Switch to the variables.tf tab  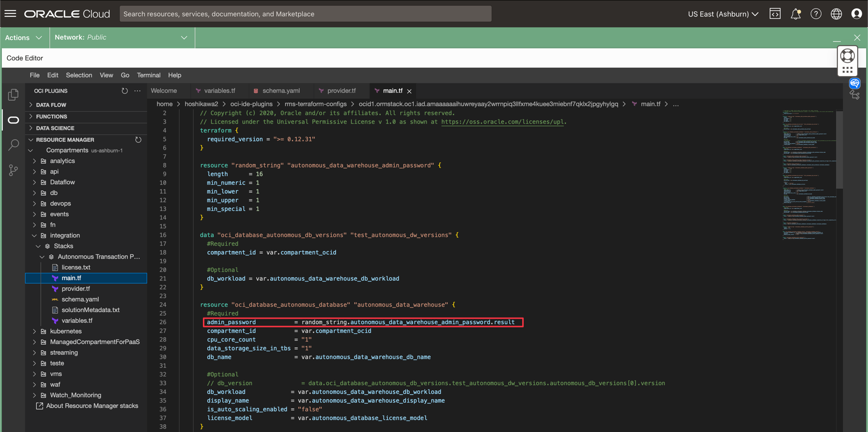(219, 91)
